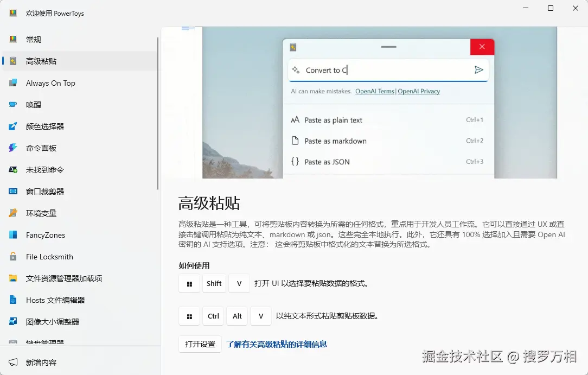Viewport: 588px width, 375px height.
Task: Click the OpenAI Privacy link
Action: [419, 91]
